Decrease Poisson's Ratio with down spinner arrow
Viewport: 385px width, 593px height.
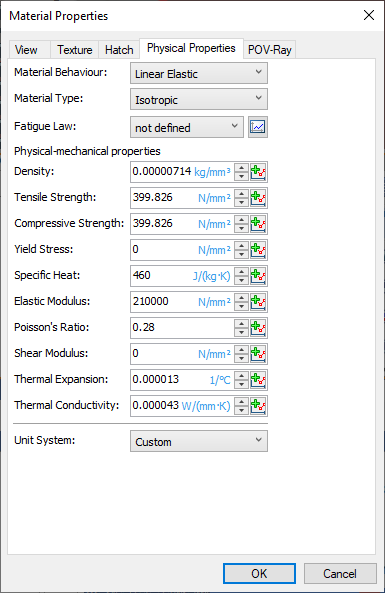(x=241, y=332)
